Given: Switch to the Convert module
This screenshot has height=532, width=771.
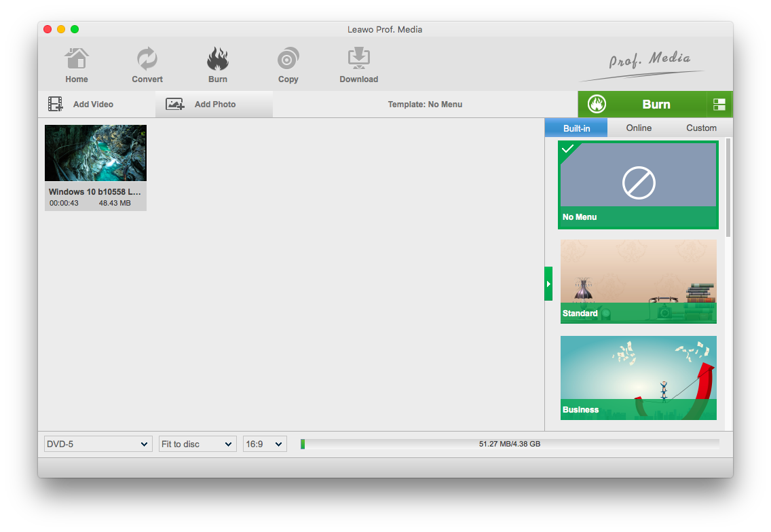Looking at the screenshot, I should pos(147,59).
